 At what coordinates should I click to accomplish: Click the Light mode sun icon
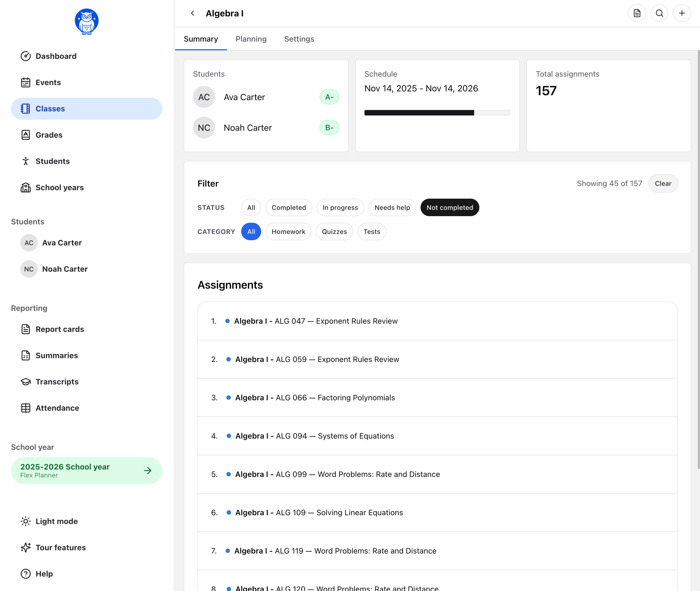pyautogui.click(x=26, y=521)
